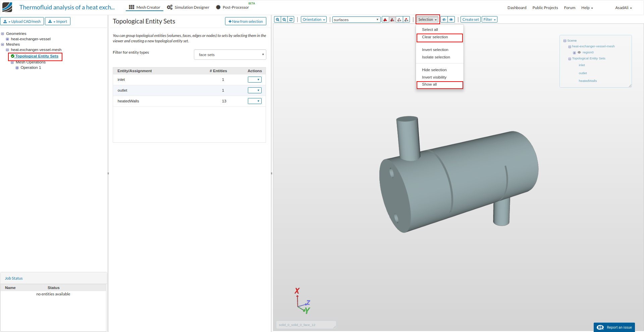Click the Create set button
Screen dimensions: 644x332
pos(470,19)
